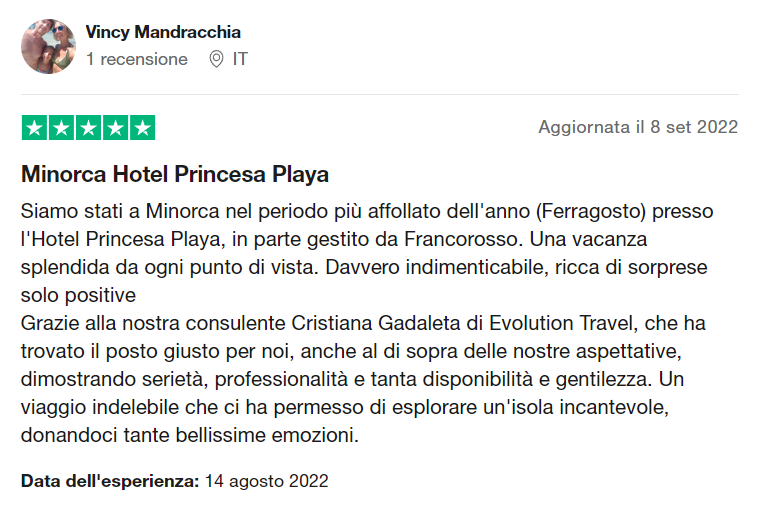Open the Vincy Mandracchia reviewer name
The image size is (757, 505).
coord(163,33)
